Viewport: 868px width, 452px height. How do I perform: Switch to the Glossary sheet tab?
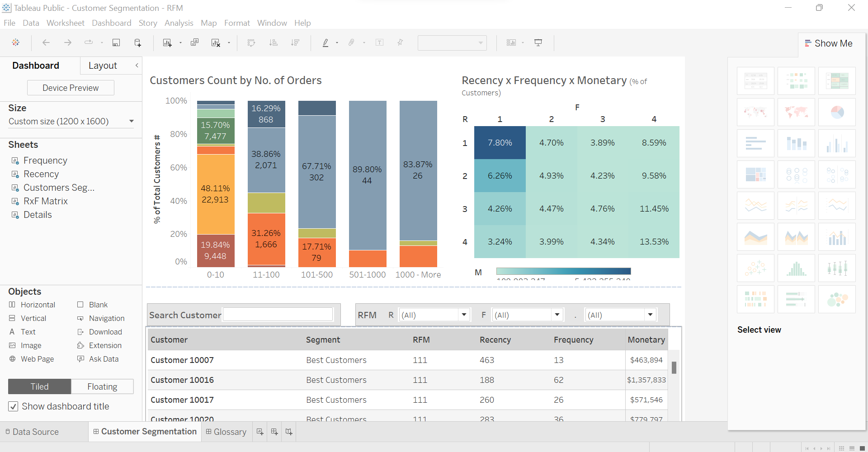point(230,432)
